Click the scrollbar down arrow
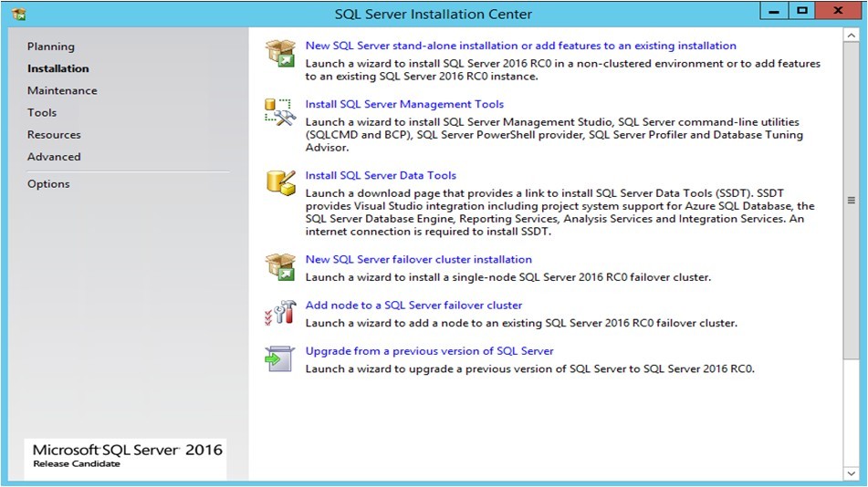The width and height of the screenshot is (868, 487). click(x=851, y=473)
